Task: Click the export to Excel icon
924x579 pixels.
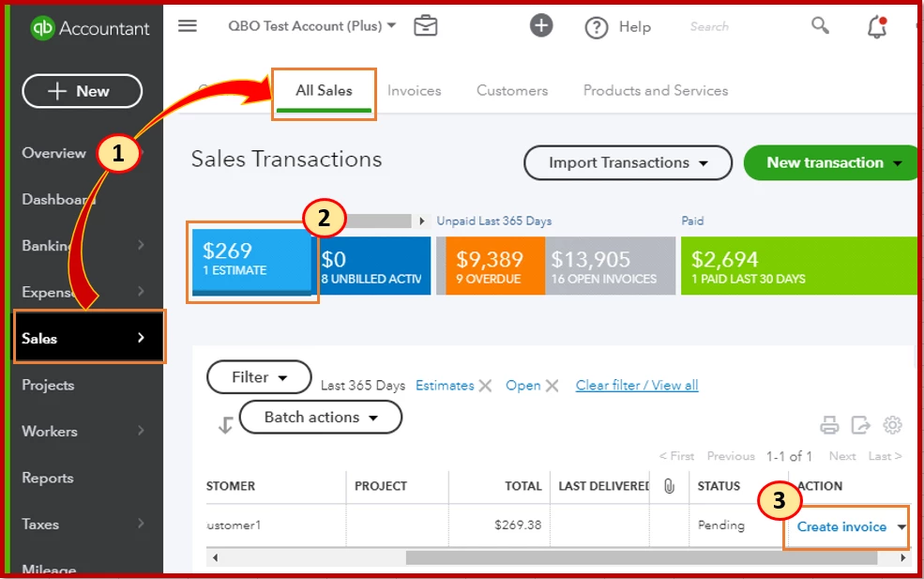Action: [x=860, y=424]
